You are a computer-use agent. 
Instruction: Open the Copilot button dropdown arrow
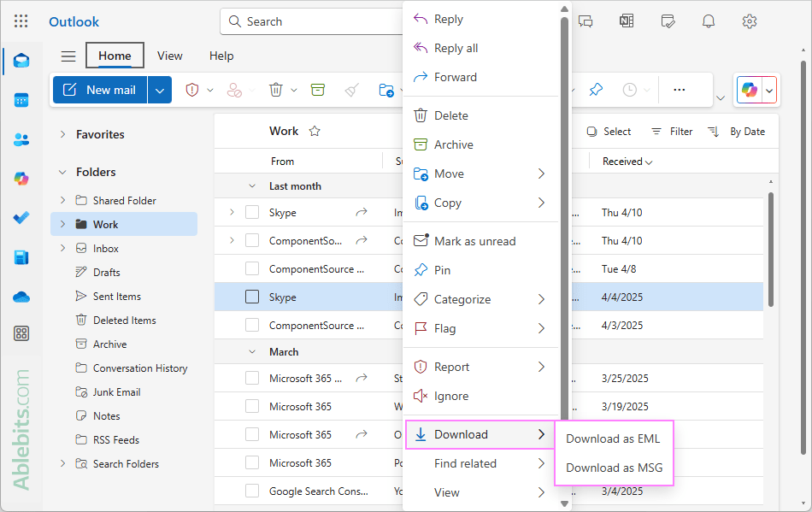[x=769, y=91]
